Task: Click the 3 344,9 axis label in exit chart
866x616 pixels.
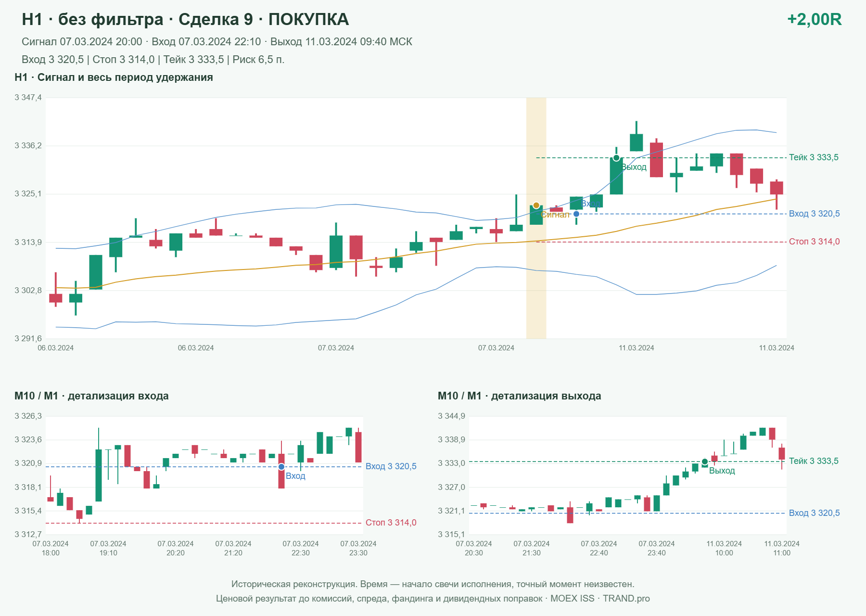Action: coord(451,416)
